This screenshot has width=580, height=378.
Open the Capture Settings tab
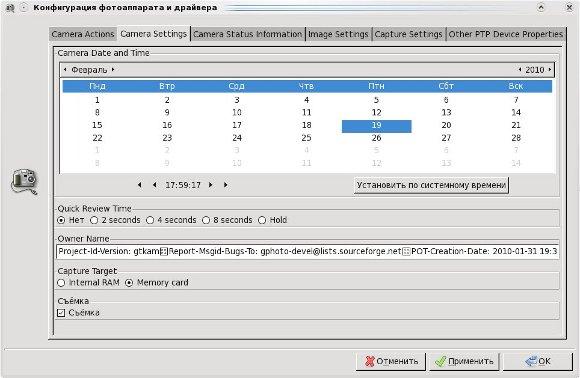(408, 34)
